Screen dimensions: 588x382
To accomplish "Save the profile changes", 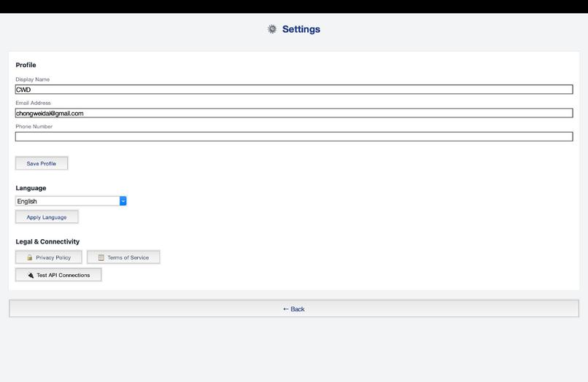I will (x=42, y=163).
